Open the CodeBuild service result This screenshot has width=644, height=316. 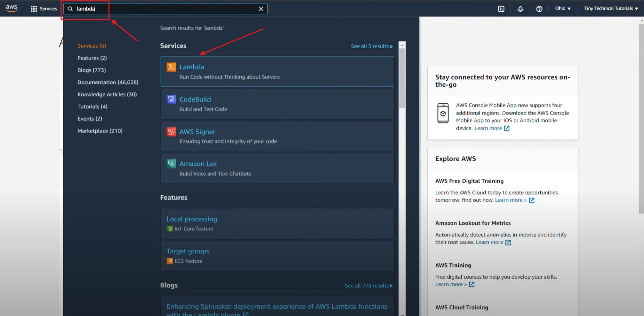[x=195, y=99]
